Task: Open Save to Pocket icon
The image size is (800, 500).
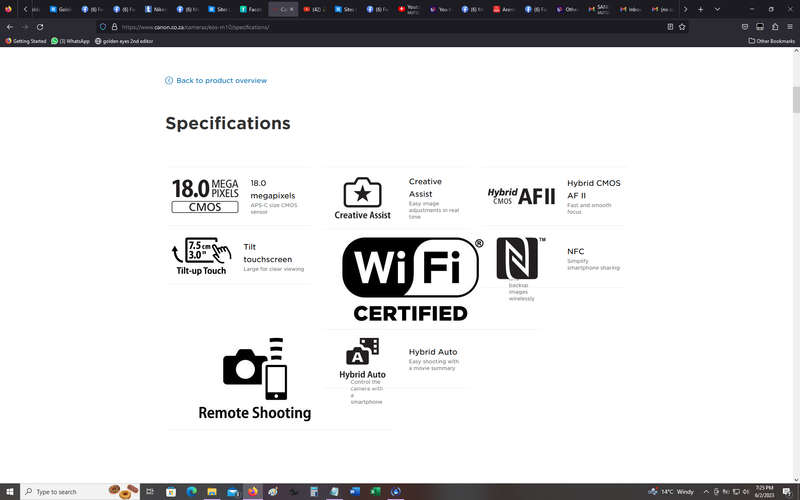Action: pyautogui.click(x=745, y=27)
